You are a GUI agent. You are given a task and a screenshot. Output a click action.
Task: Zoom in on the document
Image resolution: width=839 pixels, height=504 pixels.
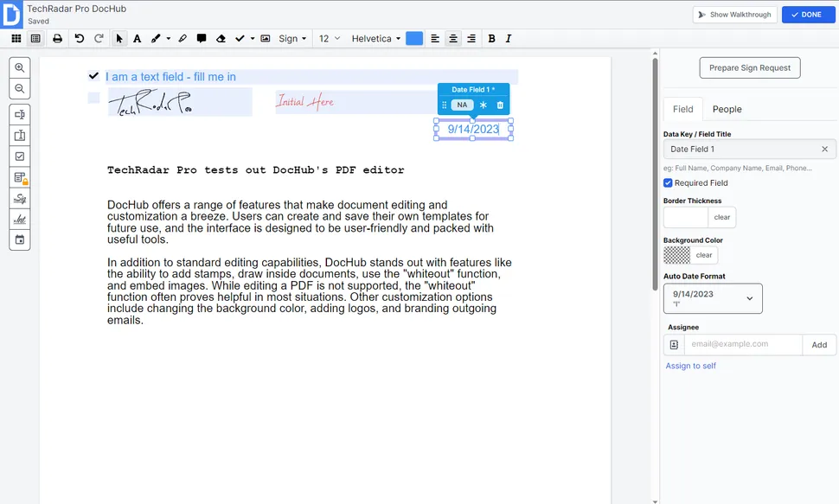point(20,67)
